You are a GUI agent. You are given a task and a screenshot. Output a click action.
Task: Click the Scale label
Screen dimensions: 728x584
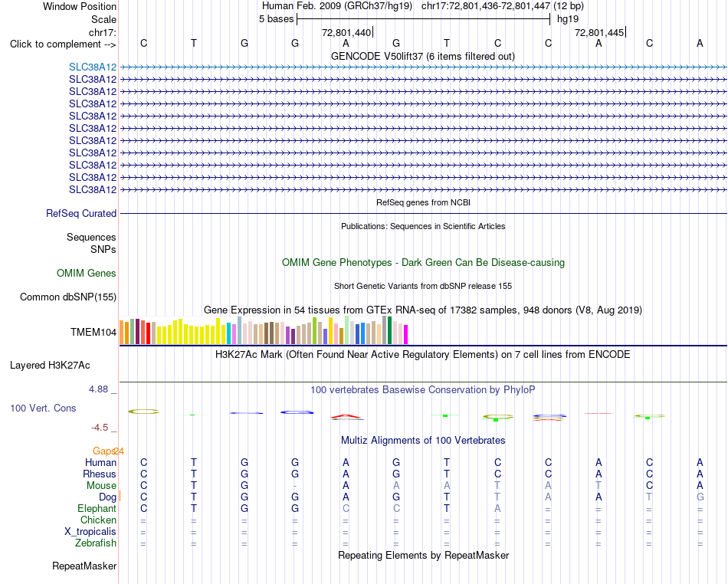pyautogui.click(x=103, y=19)
